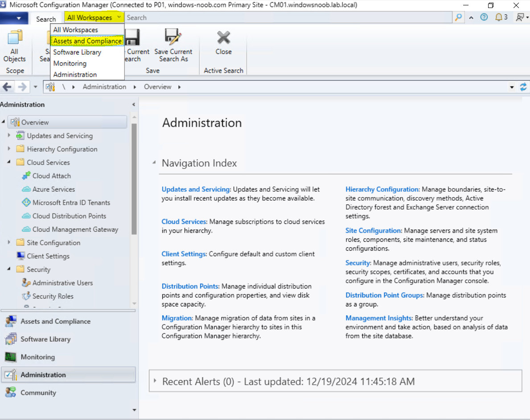Open the Security link in Navigation Index

pyautogui.click(x=358, y=263)
